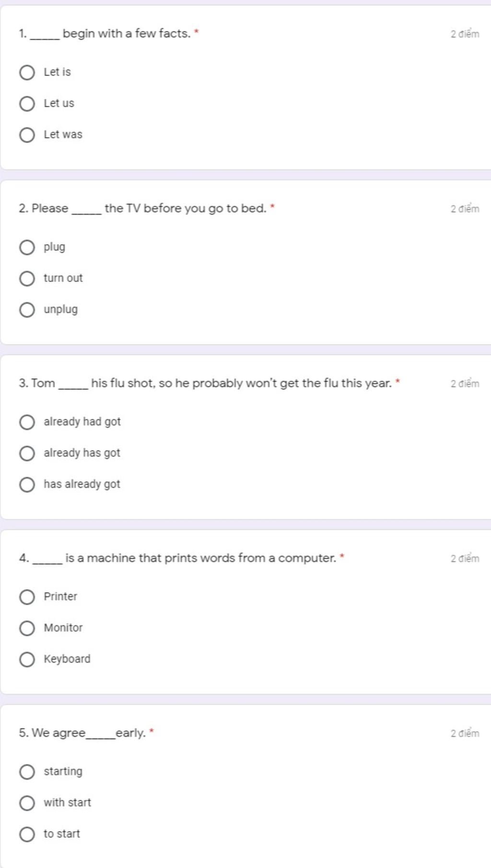Choose "Let us" for question 1
This screenshot has height=868, width=491.
[x=27, y=104]
